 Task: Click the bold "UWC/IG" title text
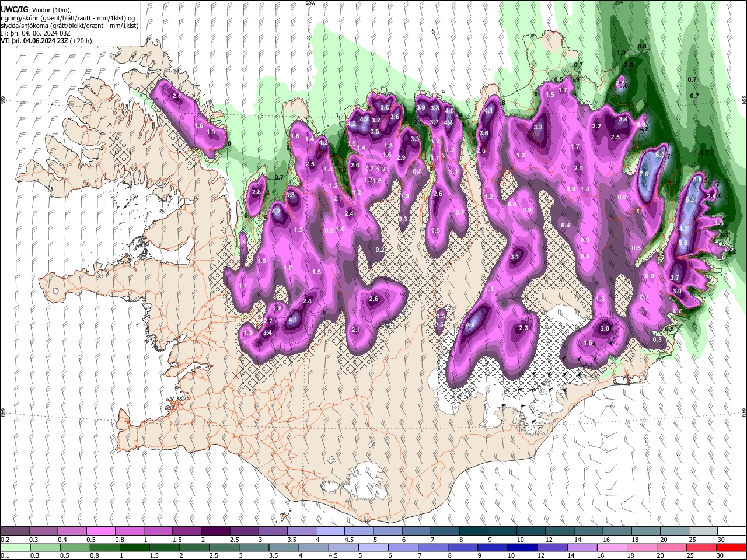13,10
